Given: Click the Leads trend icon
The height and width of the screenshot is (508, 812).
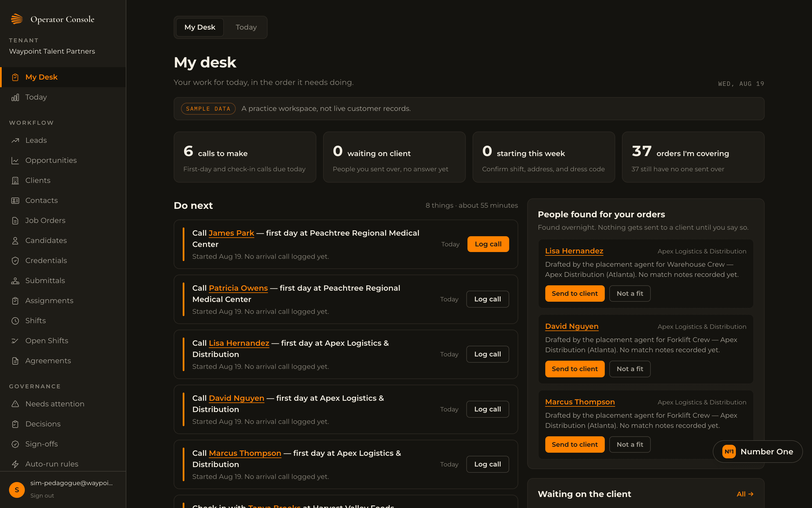Looking at the screenshot, I should coord(15,141).
